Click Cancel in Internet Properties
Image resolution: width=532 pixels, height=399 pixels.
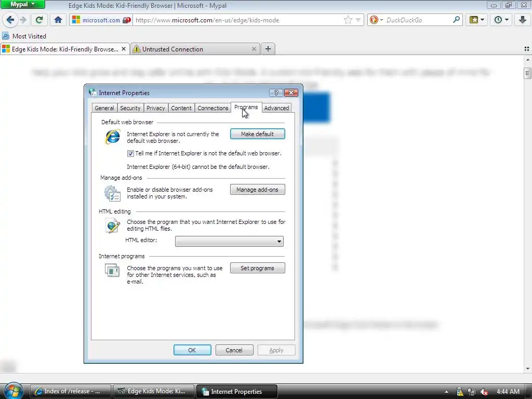point(234,350)
